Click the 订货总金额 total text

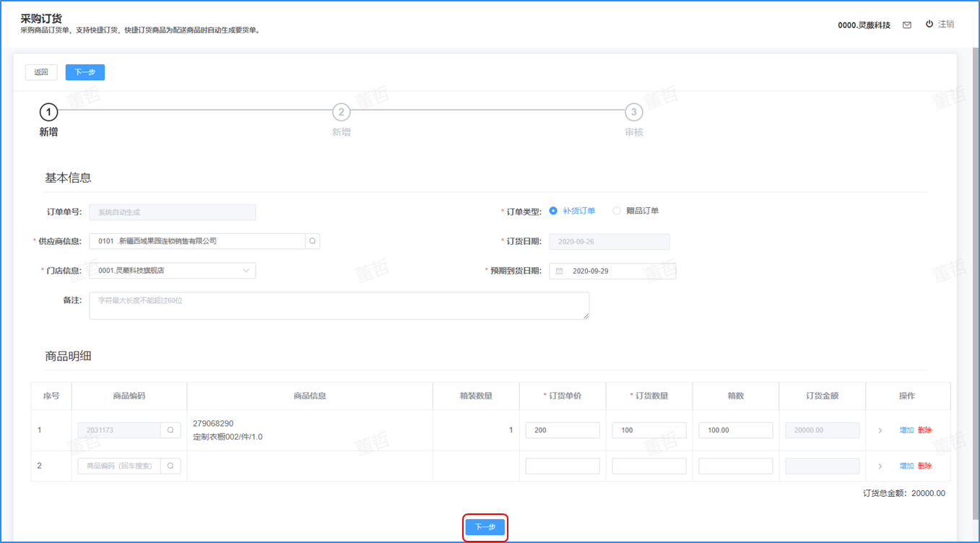point(904,494)
